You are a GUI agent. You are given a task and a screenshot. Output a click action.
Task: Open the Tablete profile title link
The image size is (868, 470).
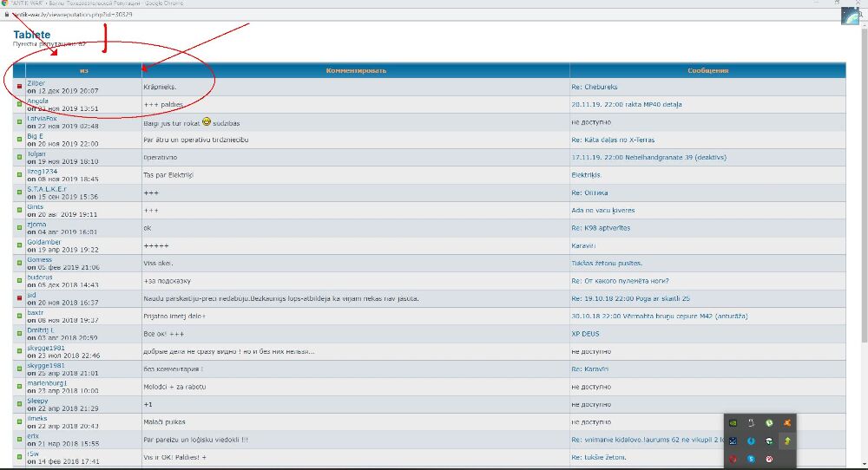(x=31, y=35)
